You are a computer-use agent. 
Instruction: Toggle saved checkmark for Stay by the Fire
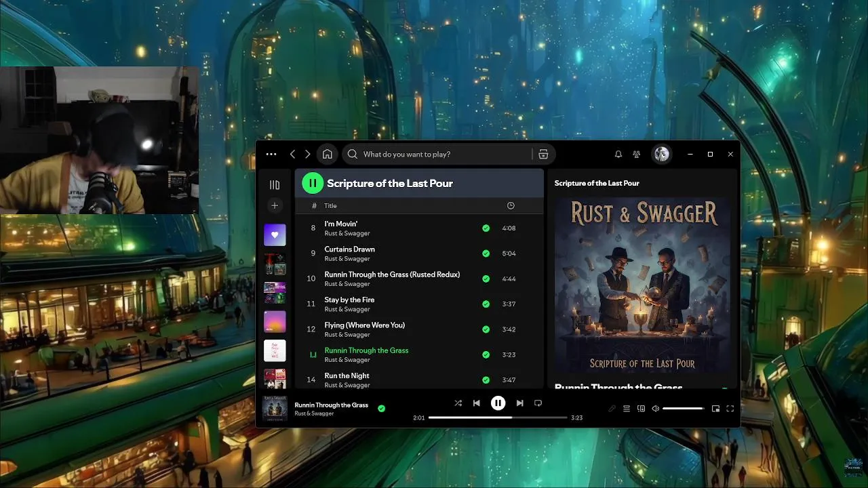point(486,304)
